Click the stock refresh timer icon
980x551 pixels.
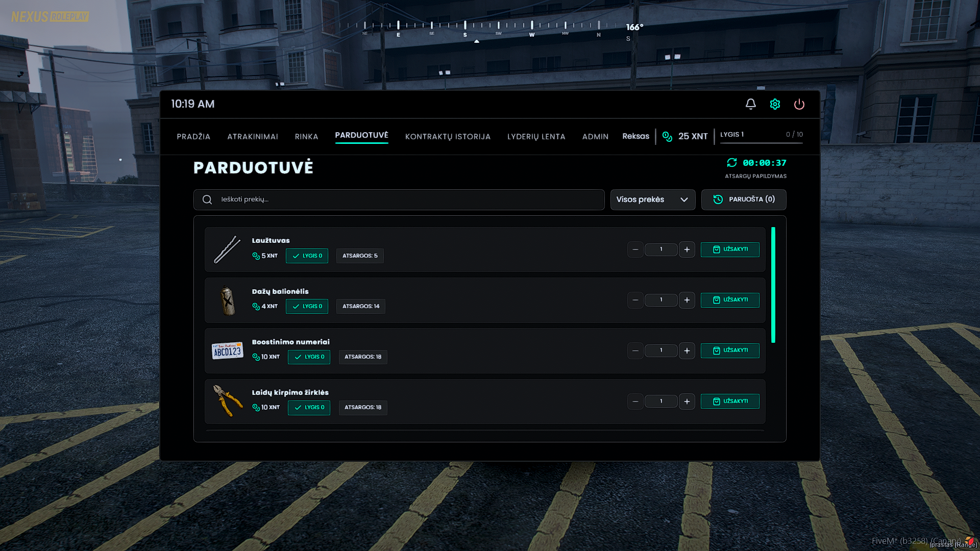(732, 163)
